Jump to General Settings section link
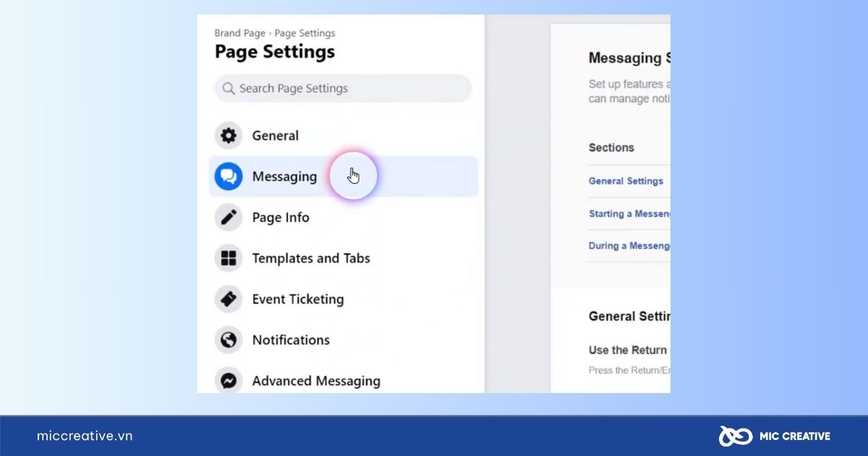 click(626, 181)
